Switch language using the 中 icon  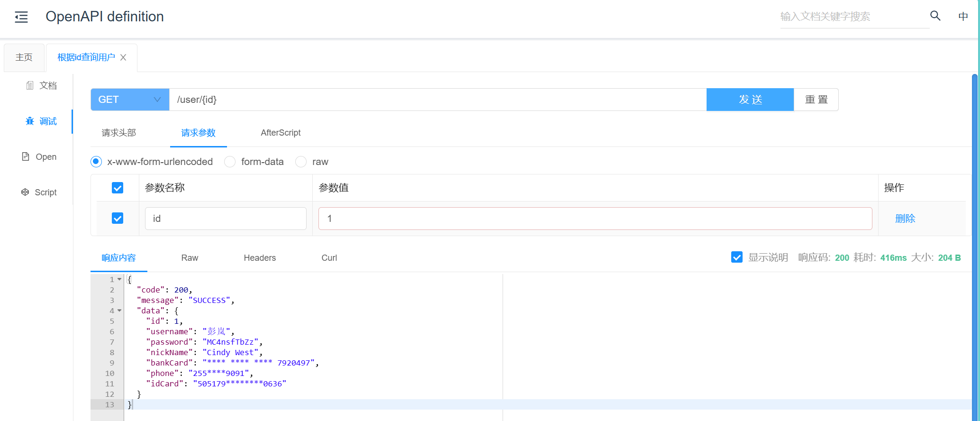click(x=963, y=17)
